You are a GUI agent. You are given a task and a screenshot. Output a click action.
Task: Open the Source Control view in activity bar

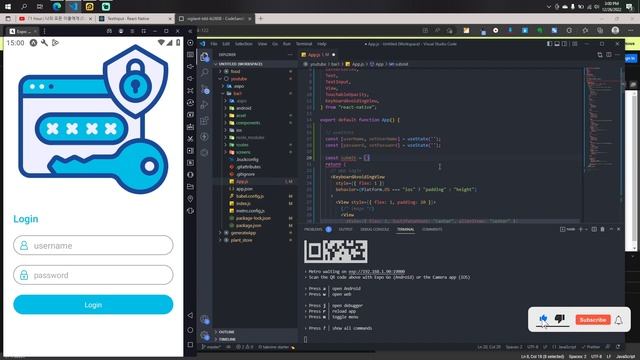point(204,89)
